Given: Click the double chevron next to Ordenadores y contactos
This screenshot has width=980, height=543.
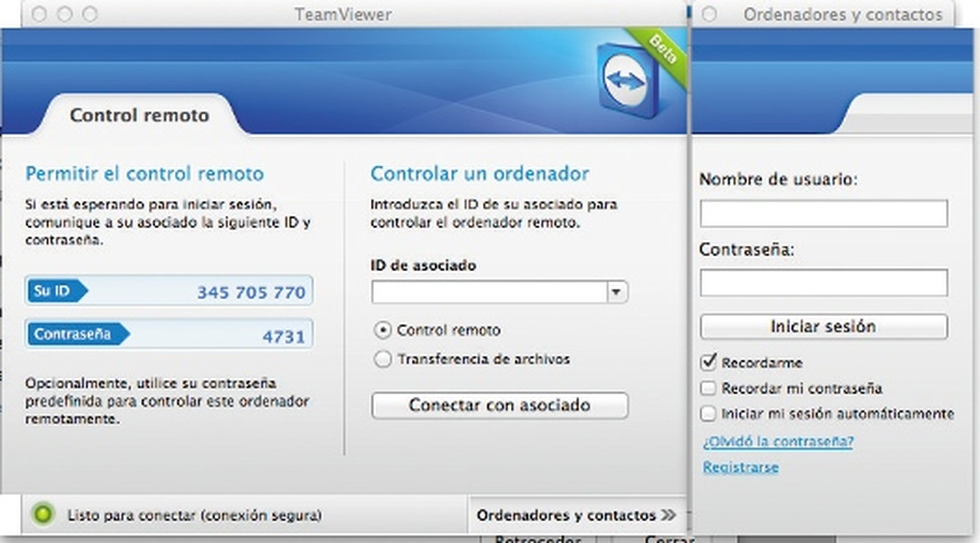Looking at the screenshot, I should pos(668,515).
